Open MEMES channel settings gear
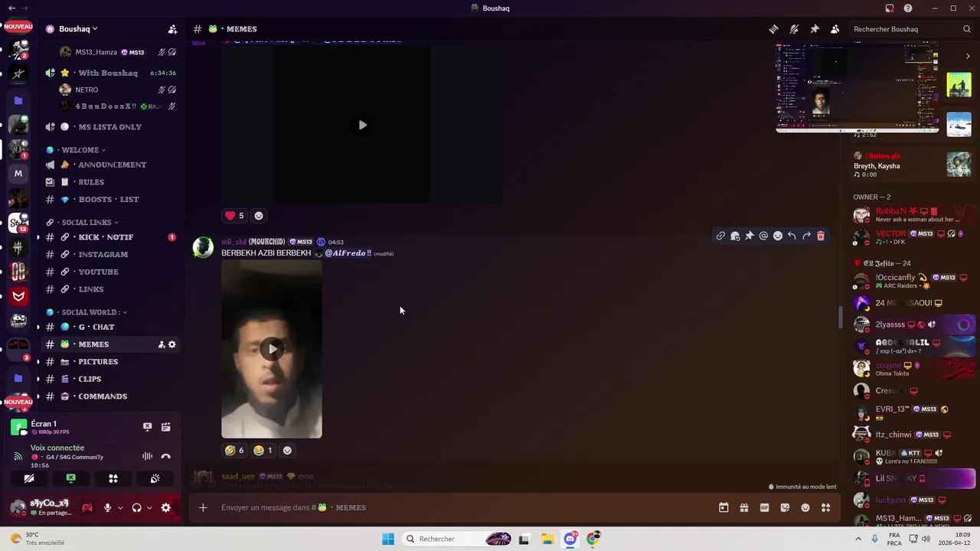Viewport: 980px width, 551px height. coord(172,344)
